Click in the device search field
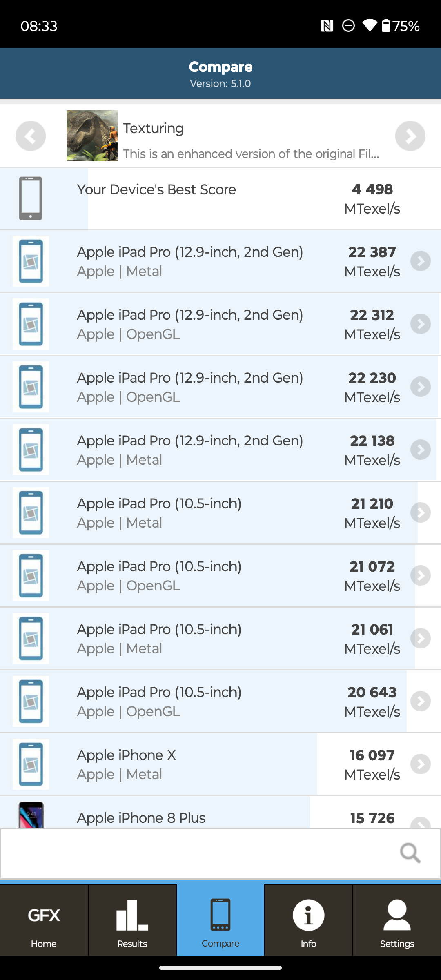 tap(196, 853)
